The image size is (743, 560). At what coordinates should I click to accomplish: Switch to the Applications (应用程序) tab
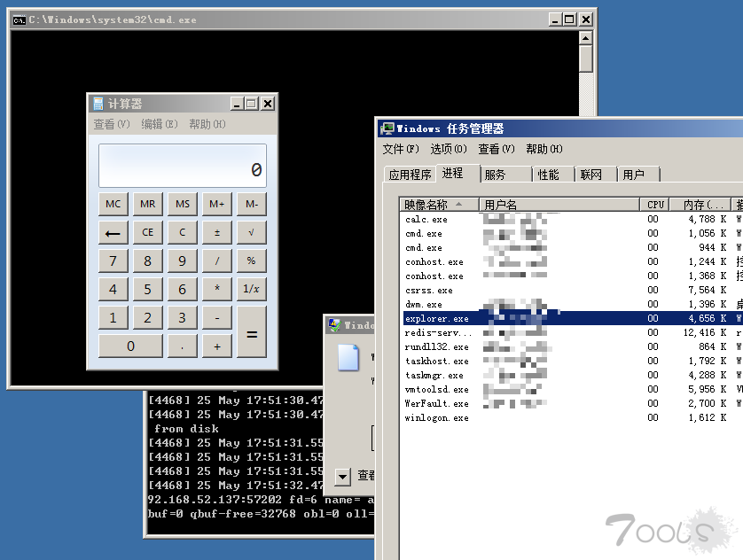tap(410, 175)
